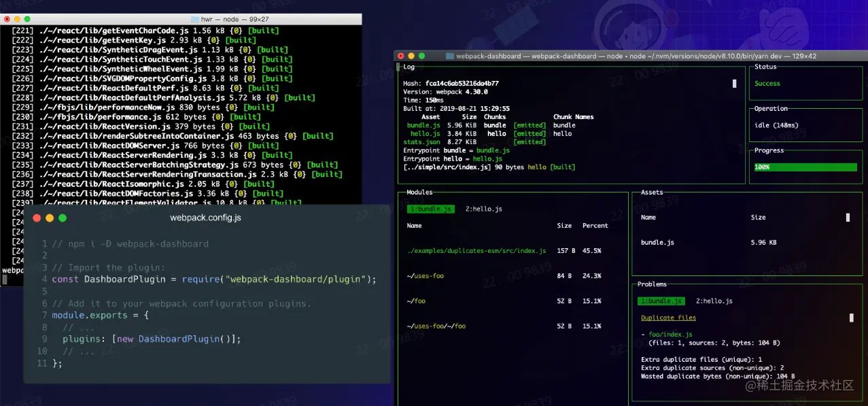Click the 45.5% percent value
868x406 pixels.
pos(591,251)
